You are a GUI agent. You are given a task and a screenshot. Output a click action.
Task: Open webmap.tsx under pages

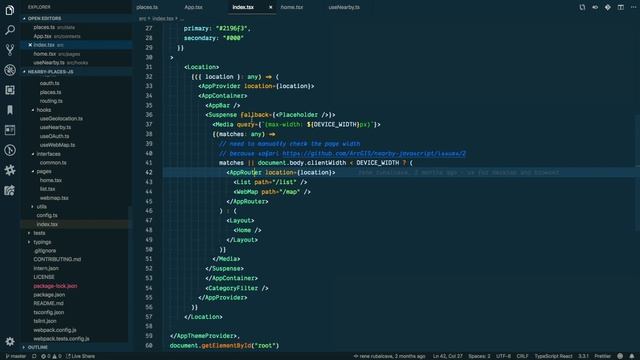(x=54, y=198)
